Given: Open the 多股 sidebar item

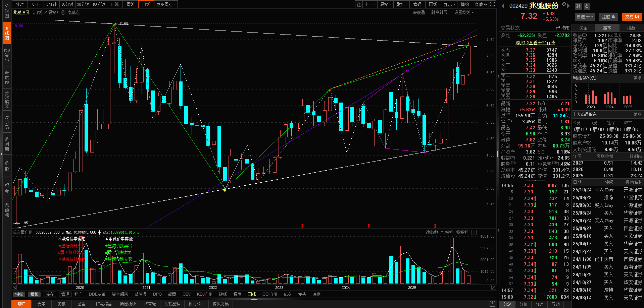Looking at the screenshot, I should pos(7,166).
